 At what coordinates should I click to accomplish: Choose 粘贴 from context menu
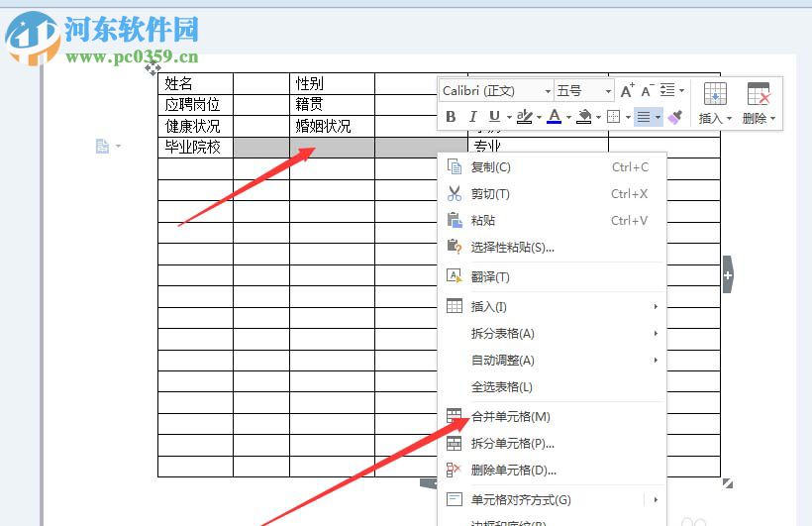(x=552, y=220)
